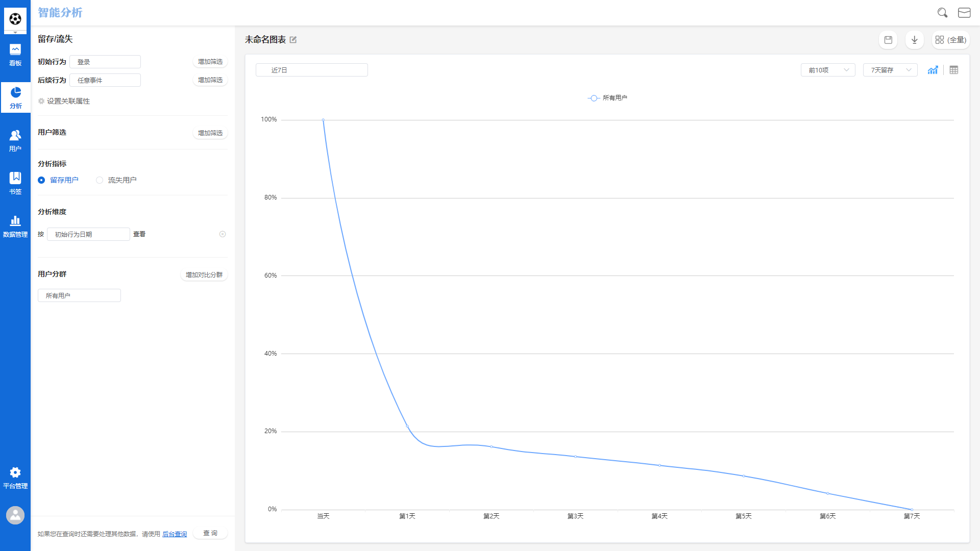Click the download chart icon
Screen dimensions: 980x551
(914, 40)
